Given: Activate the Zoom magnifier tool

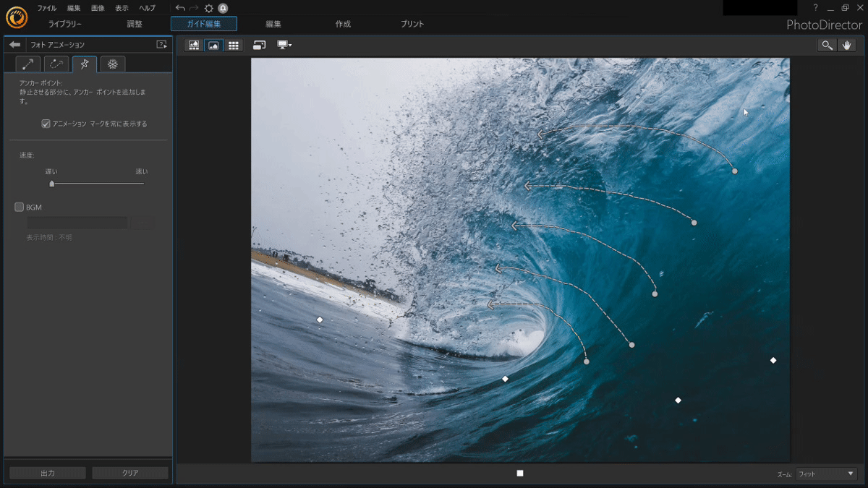Looking at the screenshot, I should click(x=827, y=45).
